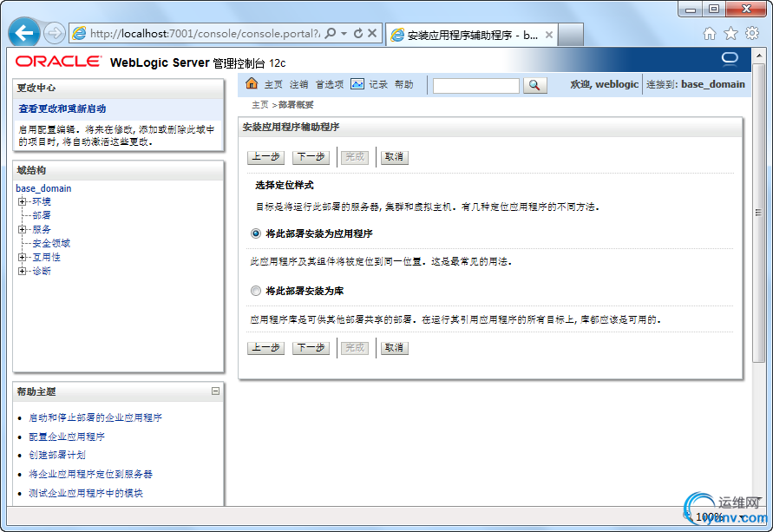This screenshot has height=532, width=773.
Task: Close the 安装应用程序辅助程序 browser tab
Action: (548, 35)
